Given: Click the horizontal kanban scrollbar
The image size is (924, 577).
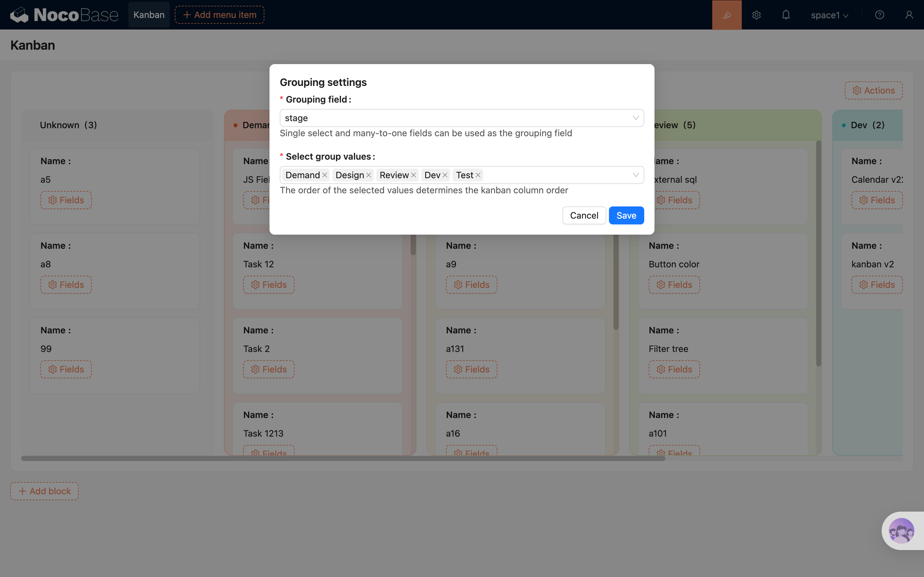Looking at the screenshot, I should 343,458.
